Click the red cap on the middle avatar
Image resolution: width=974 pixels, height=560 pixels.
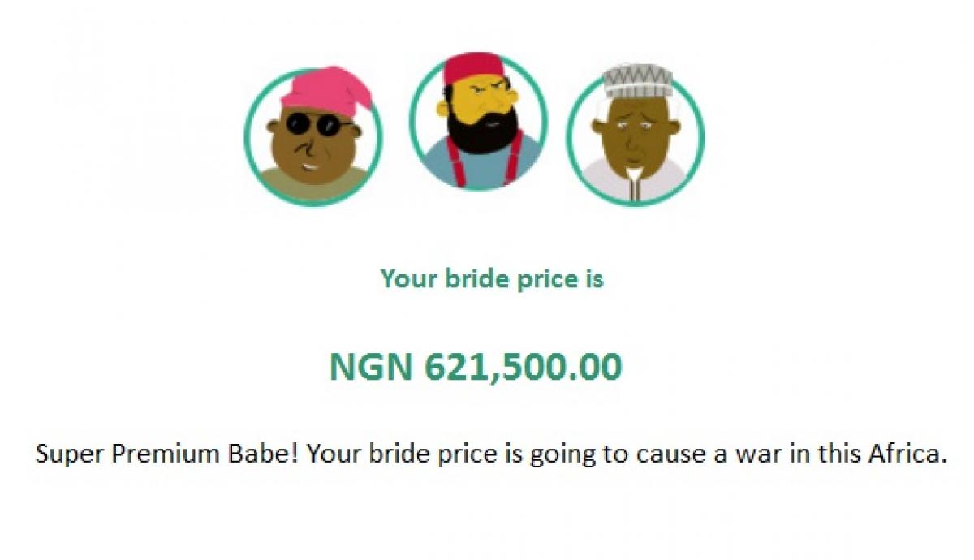(476, 71)
